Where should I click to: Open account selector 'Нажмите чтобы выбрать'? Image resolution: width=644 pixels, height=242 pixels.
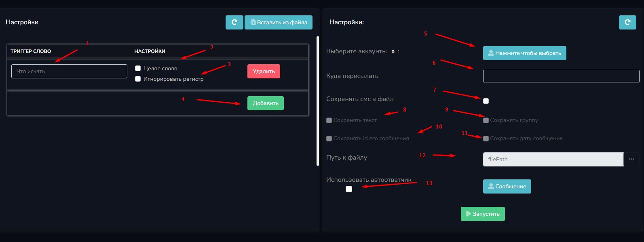pos(524,53)
